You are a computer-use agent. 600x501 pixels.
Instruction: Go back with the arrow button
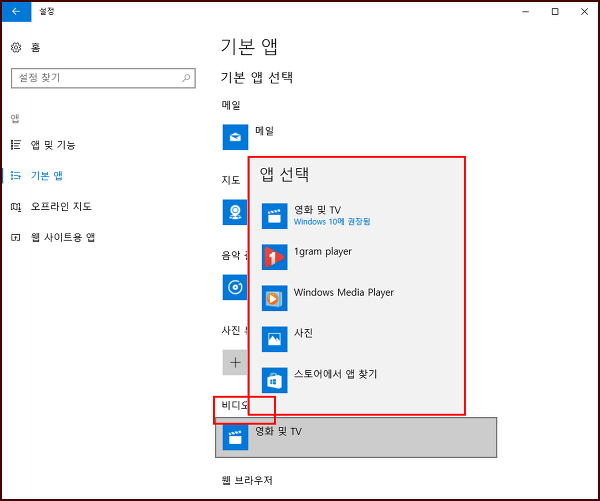[16, 11]
